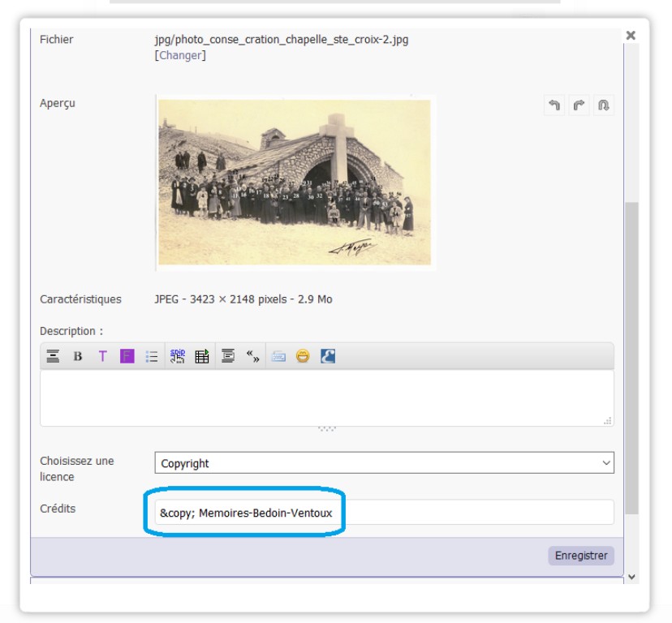Click the chapel photo preview thumbnail
The width and height of the screenshot is (672, 623).
coord(295,183)
